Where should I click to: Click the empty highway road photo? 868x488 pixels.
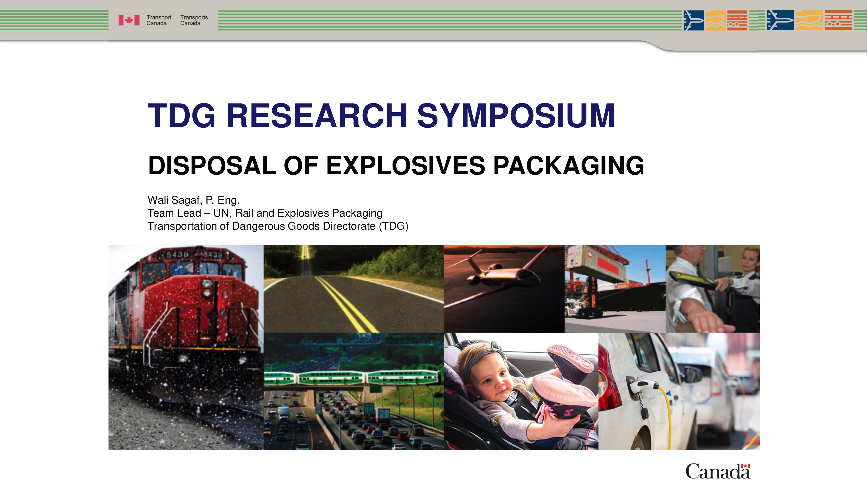tap(353, 289)
